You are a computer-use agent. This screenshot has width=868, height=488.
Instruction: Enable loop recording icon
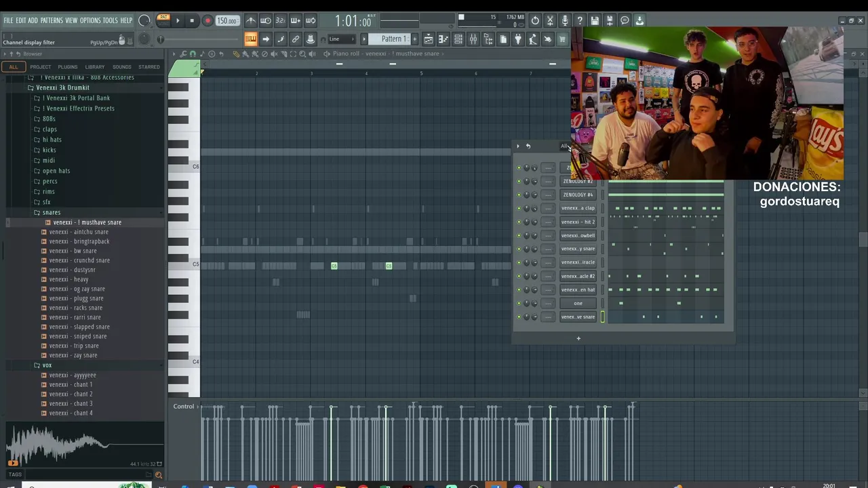[x=311, y=21]
